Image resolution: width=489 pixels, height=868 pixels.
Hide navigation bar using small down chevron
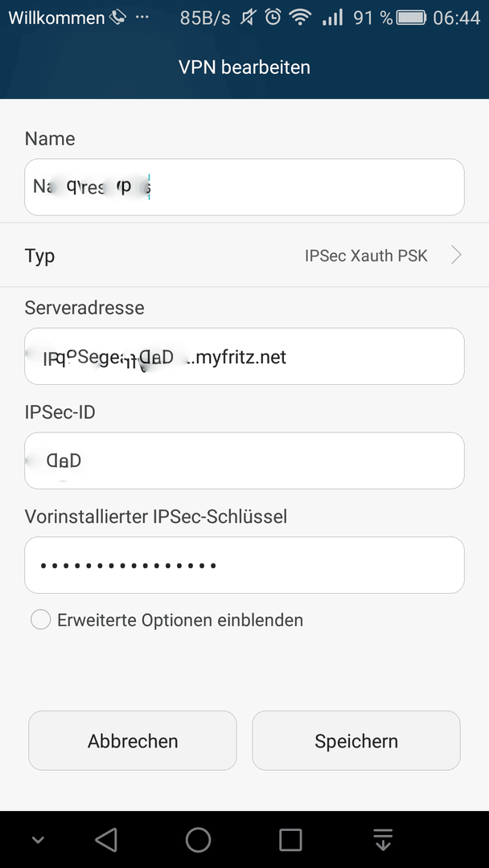(x=38, y=840)
